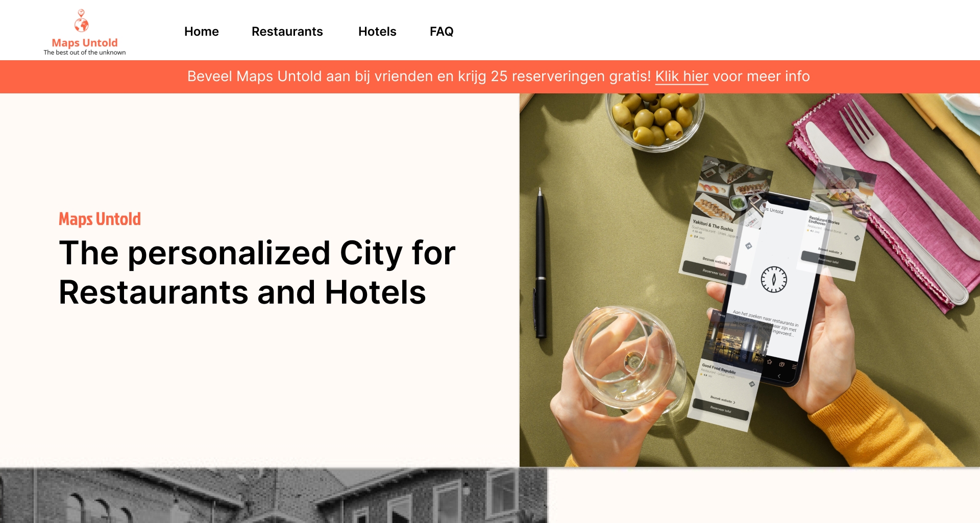
Task: Click the orange 'Maps Untold' hero subtitle
Action: 100,219
